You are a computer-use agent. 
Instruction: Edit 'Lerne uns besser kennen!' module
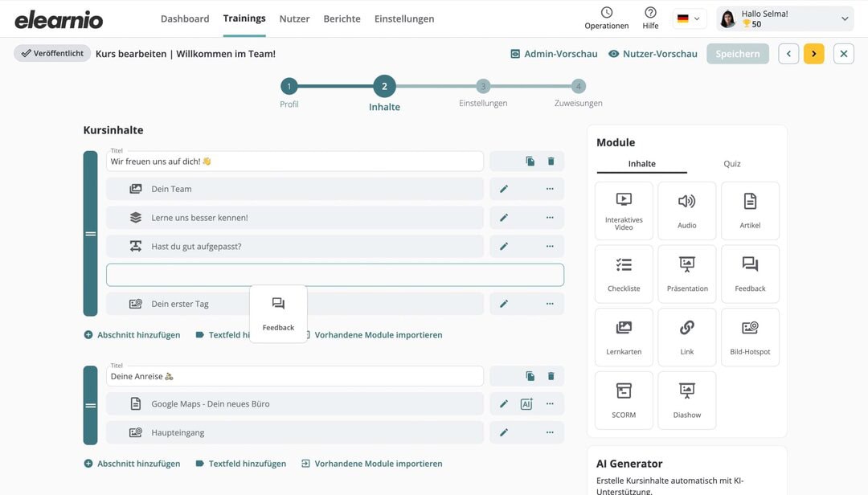point(504,218)
